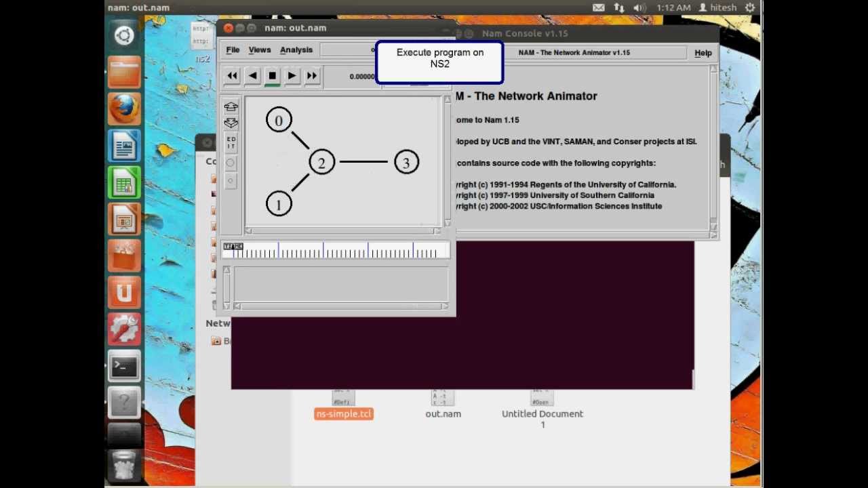Viewport: 868px width, 488px height.
Task: Open Ubuntu One from the launcher
Action: click(x=124, y=293)
